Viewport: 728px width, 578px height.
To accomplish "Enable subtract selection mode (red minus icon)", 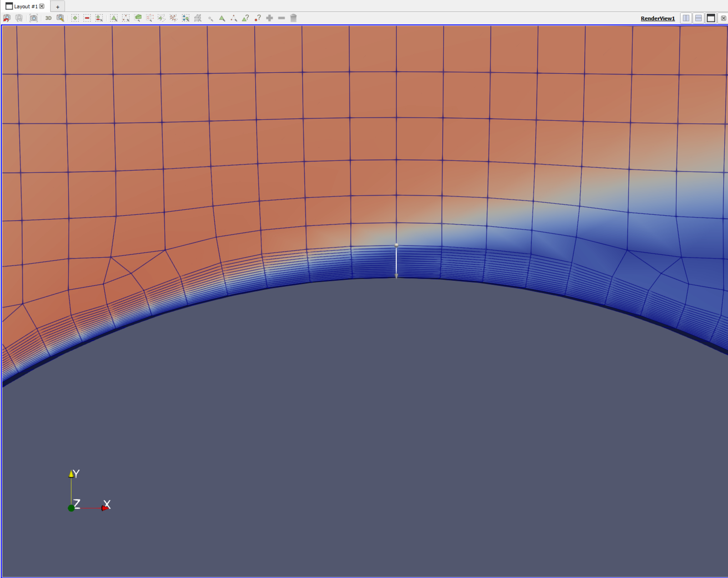I will coord(87,18).
